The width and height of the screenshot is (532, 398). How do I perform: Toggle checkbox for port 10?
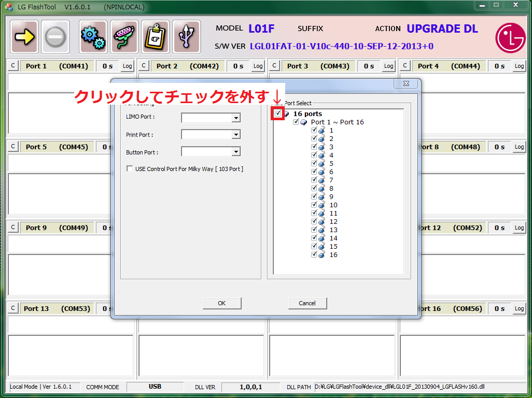pyautogui.click(x=314, y=205)
